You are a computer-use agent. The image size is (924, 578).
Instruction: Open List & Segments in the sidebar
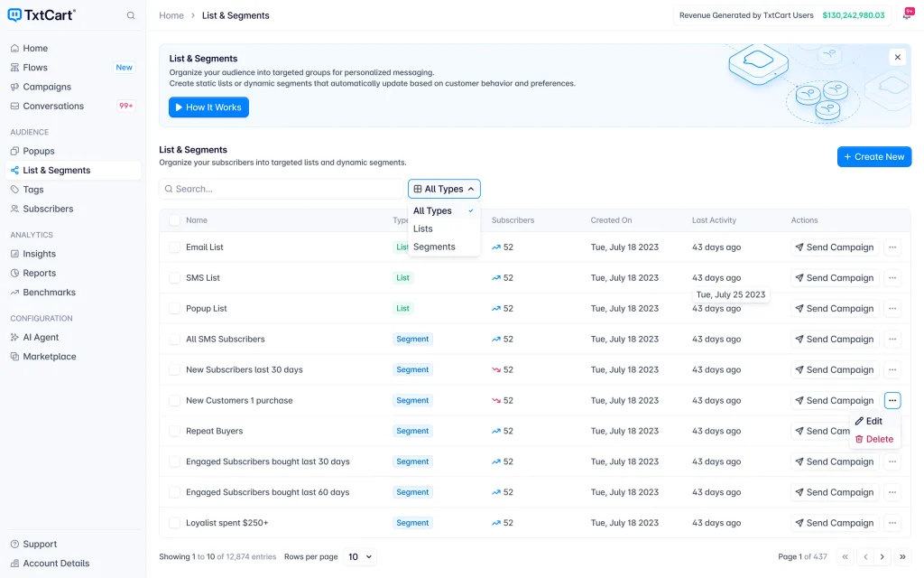click(73, 171)
